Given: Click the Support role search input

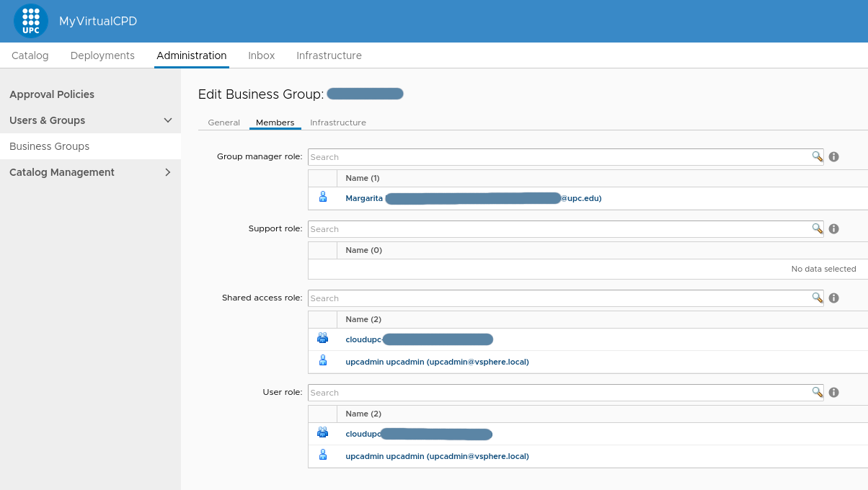Looking at the screenshot, I should click(559, 228).
